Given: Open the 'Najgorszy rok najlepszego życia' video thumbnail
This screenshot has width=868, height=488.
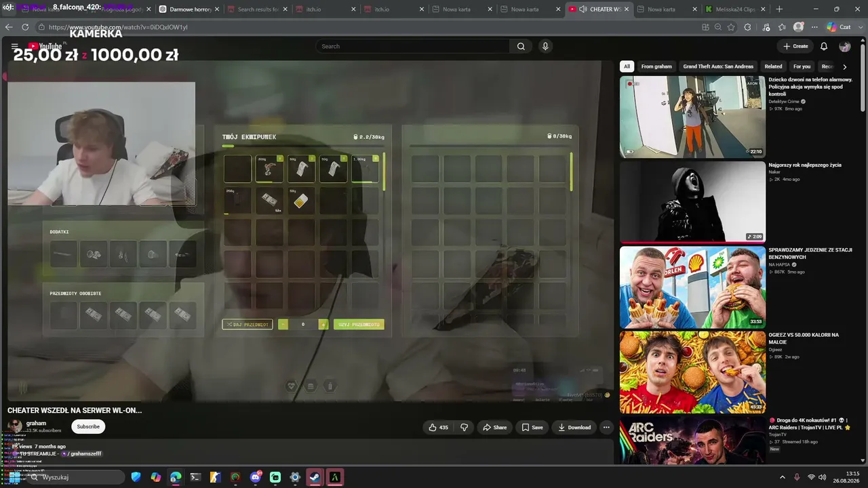Looking at the screenshot, I should coord(692,201).
